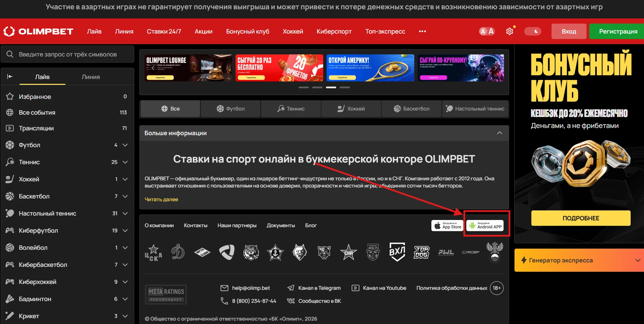Click the Читать далее link
Screen dimensions: 644x324
click(x=161, y=199)
